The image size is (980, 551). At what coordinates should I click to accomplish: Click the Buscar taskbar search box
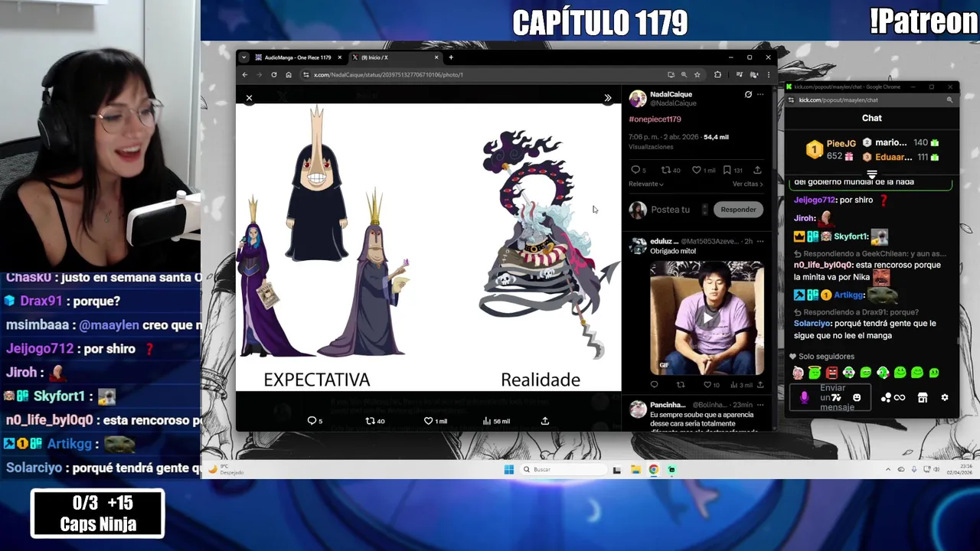pyautogui.click(x=563, y=470)
